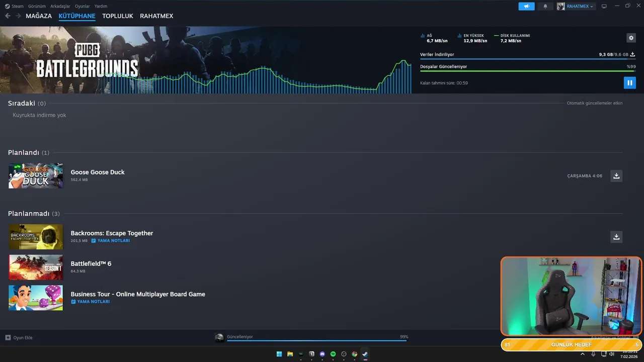
Task: Click the microphone tray icon
Action: click(x=593, y=354)
